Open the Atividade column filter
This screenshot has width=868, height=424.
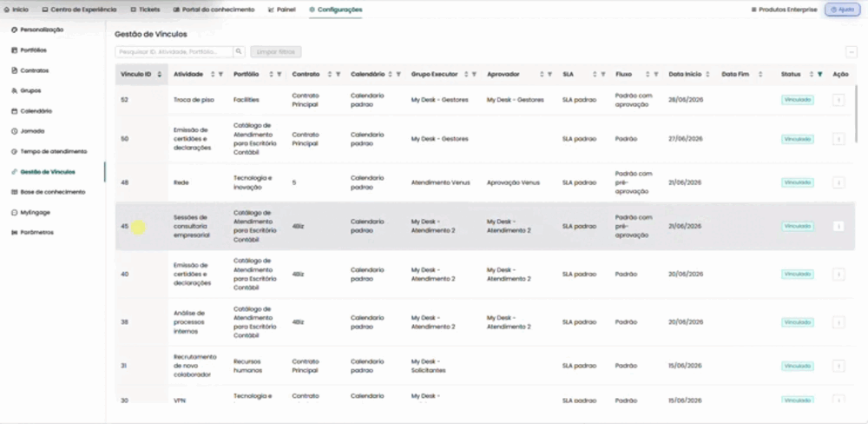[x=220, y=74]
